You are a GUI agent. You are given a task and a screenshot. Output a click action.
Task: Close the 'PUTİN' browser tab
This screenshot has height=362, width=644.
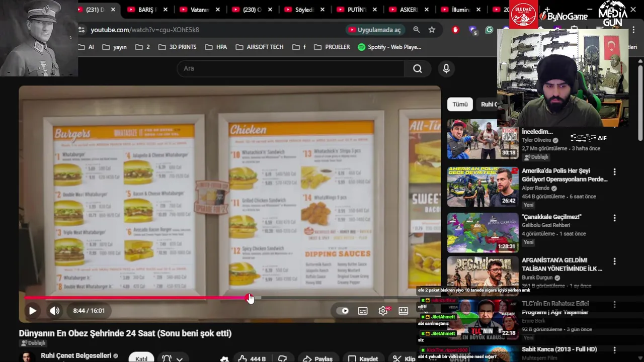[x=375, y=10]
